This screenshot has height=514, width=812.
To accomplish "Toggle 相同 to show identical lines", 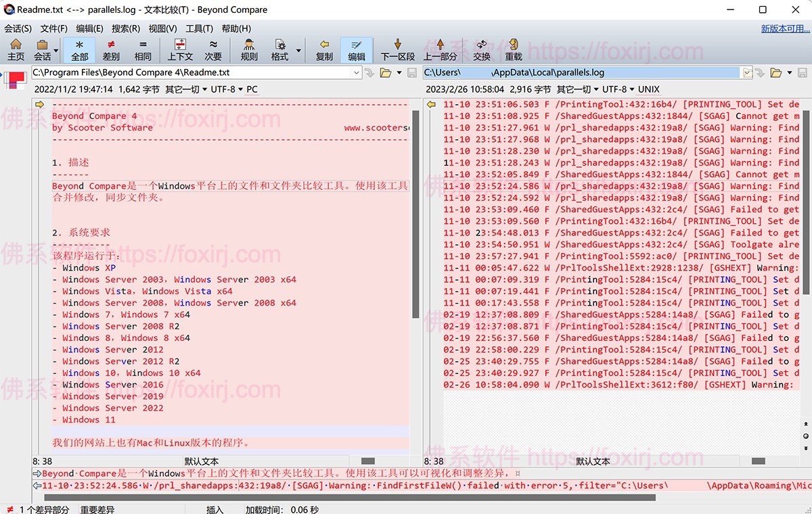I will 143,50.
